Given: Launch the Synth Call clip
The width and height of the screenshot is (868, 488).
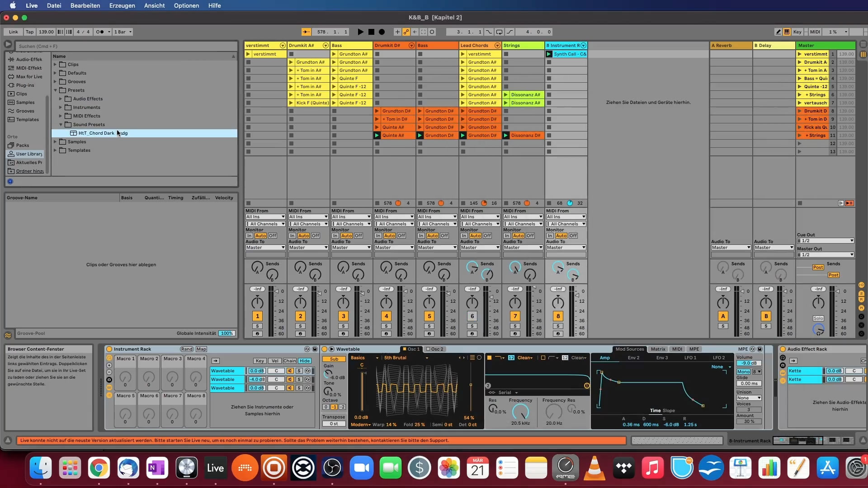Looking at the screenshot, I should [549, 54].
